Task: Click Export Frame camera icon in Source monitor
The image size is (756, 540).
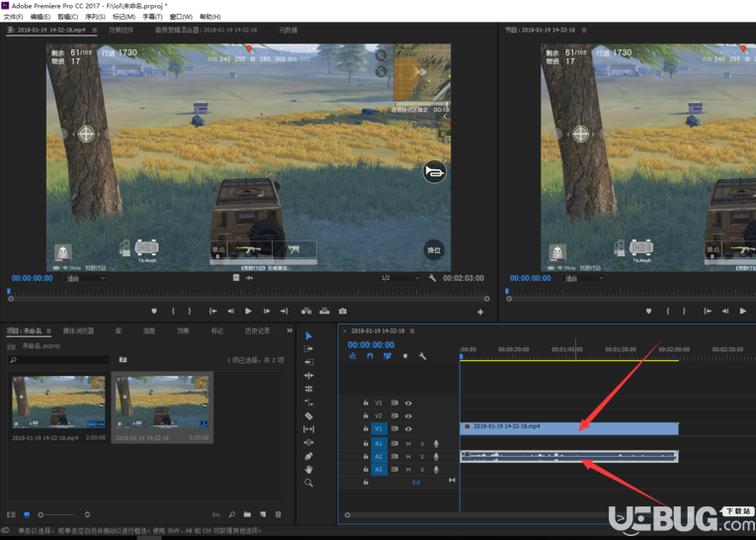Action: coord(343,312)
